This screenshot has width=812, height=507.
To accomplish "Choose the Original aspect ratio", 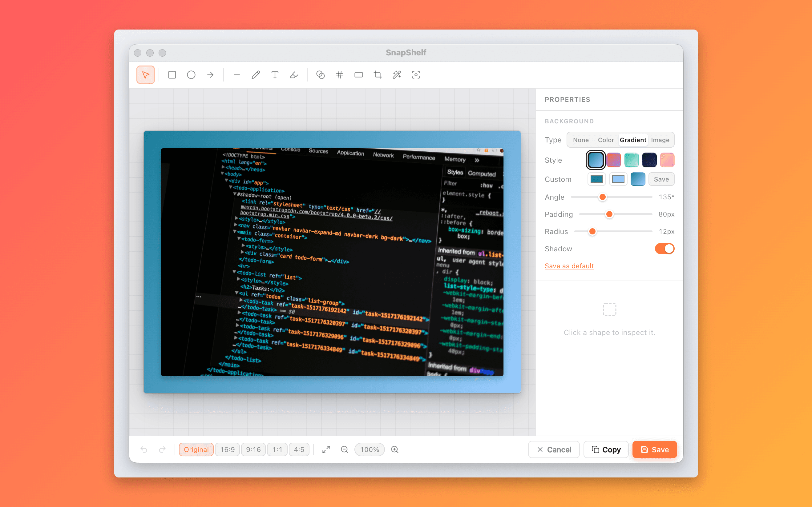I will tap(196, 449).
